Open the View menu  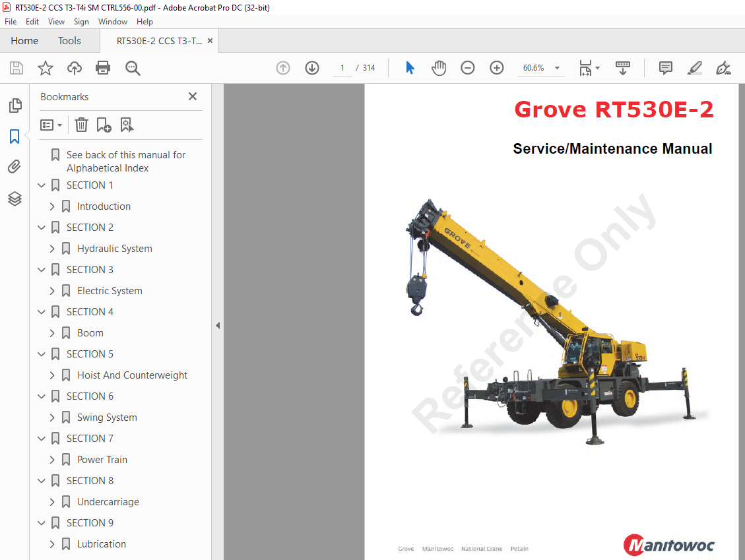click(56, 22)
